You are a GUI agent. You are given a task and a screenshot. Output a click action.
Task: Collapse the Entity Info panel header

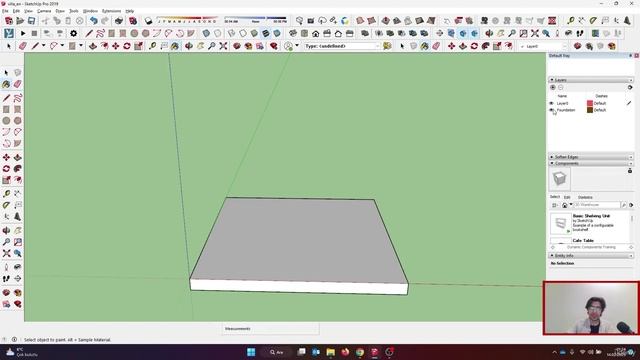[591, 256]
